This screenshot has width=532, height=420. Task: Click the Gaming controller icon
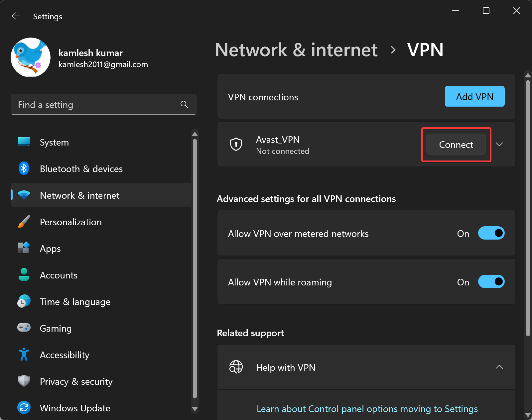pyautogui.click(x=24, y=328)
